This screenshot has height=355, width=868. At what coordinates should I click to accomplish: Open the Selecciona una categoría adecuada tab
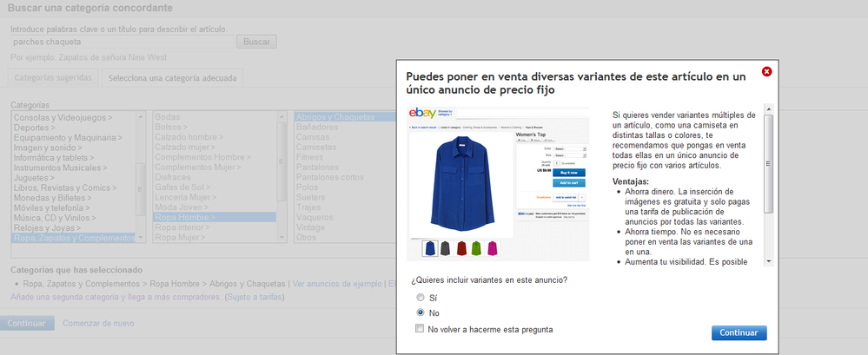tap(171, 78)
